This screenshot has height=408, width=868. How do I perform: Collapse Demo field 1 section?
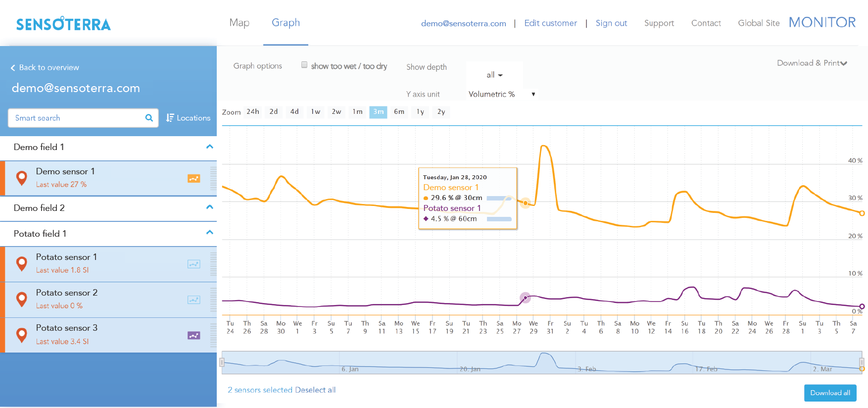tap(210, 147)
